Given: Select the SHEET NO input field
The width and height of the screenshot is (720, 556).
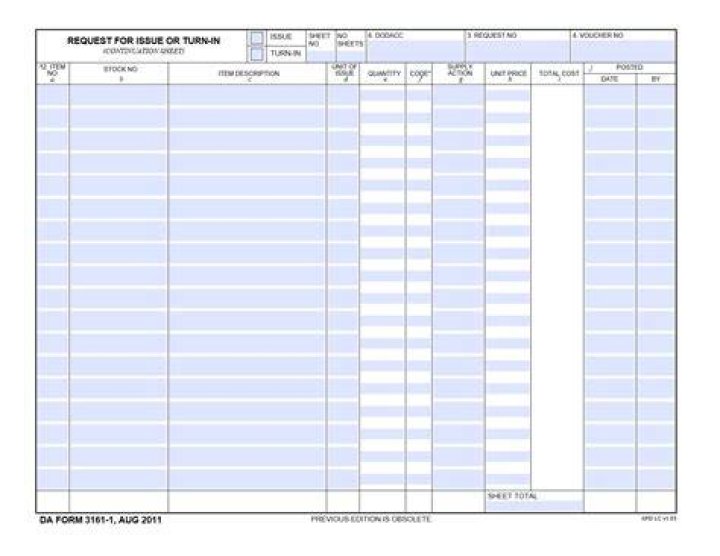Looking at the screenshot, I should [x=321, y=56].
